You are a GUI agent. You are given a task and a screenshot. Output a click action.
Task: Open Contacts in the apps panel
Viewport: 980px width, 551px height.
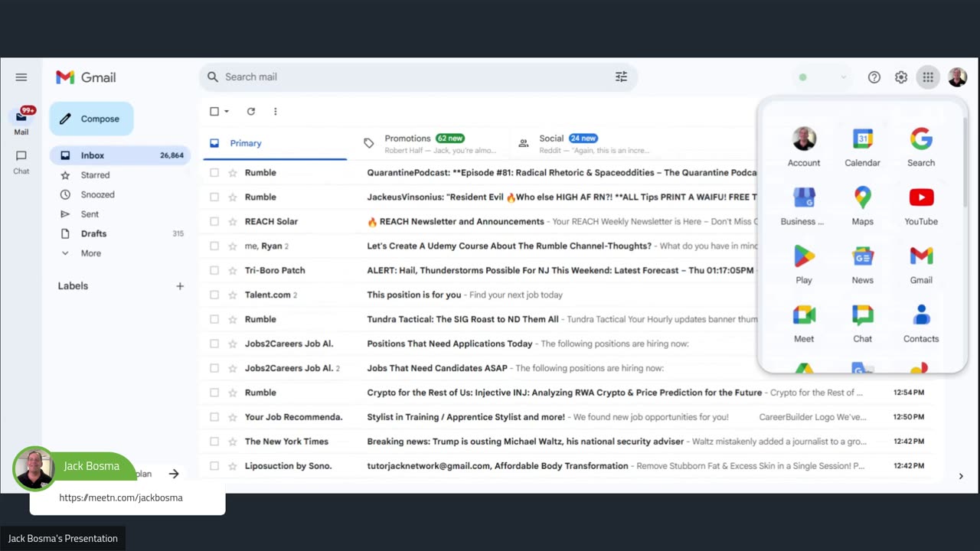click(921, 323)
